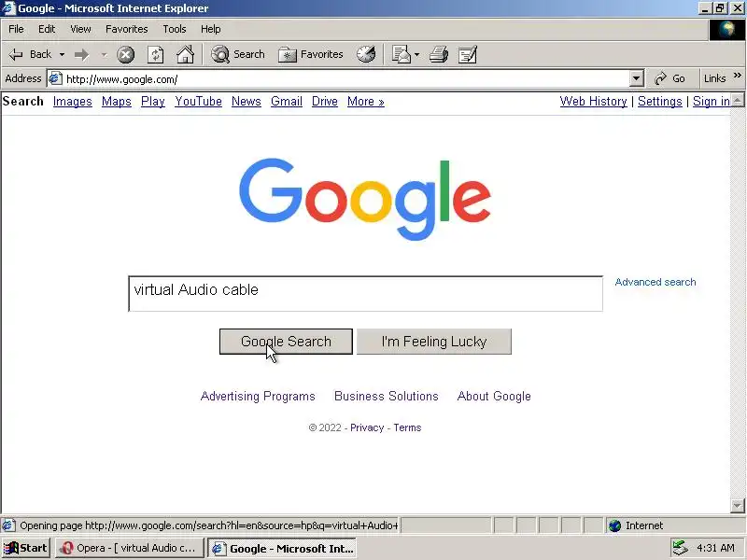The height and width of the screenshot is (560, 747).
Task: Open the YouTube link
Action: 198,102
